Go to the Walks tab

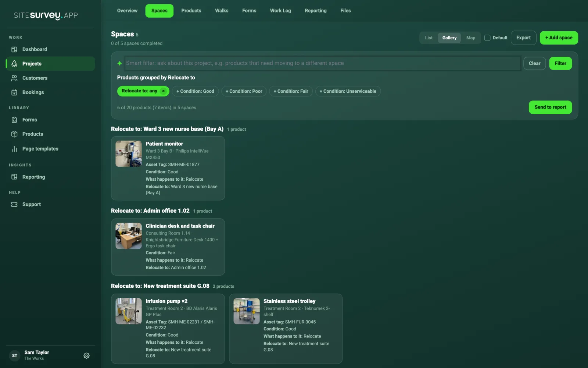point(222,11)
